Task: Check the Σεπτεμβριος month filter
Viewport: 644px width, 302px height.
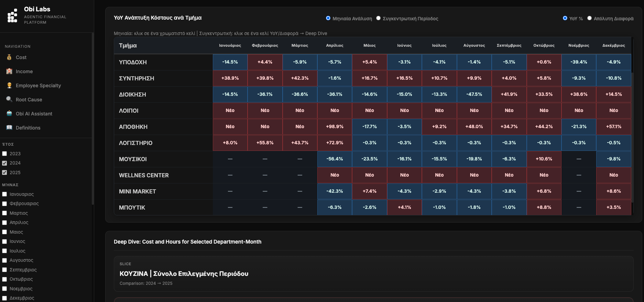Action: coord(4,270)
